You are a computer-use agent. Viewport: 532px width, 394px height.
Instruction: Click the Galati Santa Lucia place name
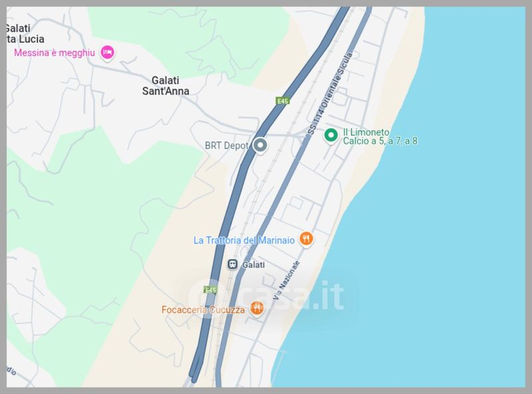coord(25,34)
